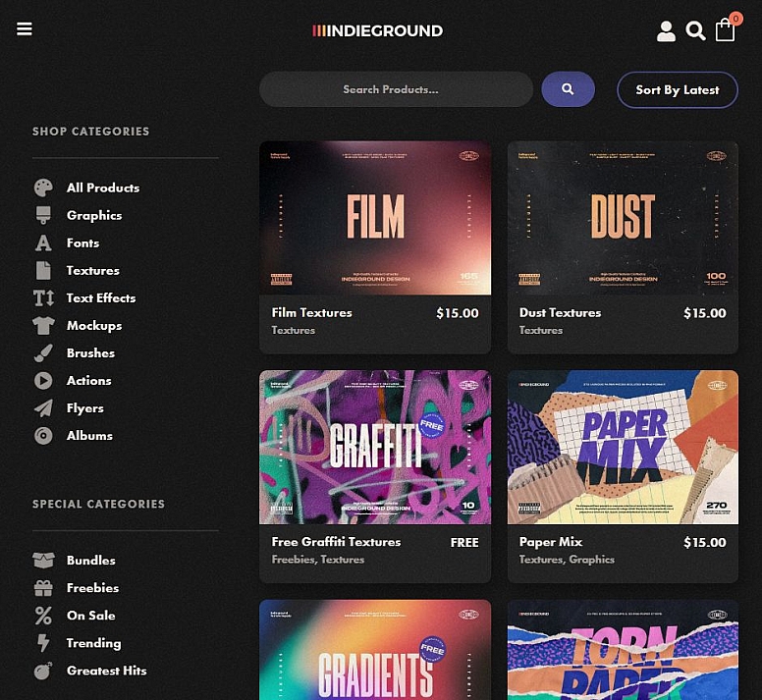Click the gift Freebies icon
This screenshot has width=762, height=700.
pos(43,588)
